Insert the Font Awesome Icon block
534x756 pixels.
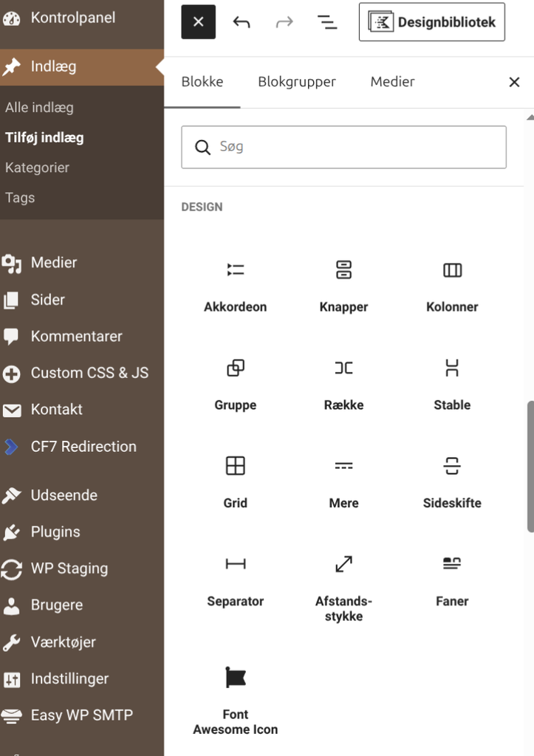[236, 700]
